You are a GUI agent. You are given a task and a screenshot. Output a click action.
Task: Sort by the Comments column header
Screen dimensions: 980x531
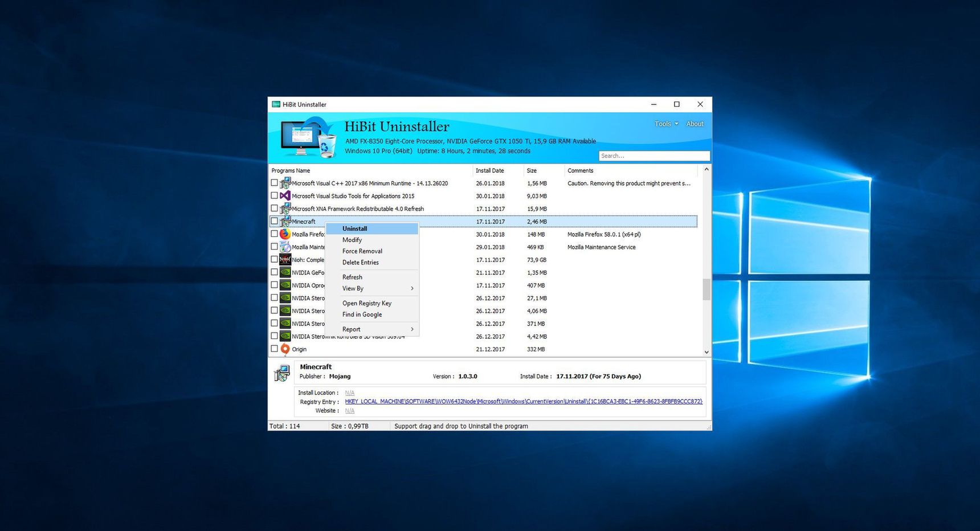coord(631,170)
